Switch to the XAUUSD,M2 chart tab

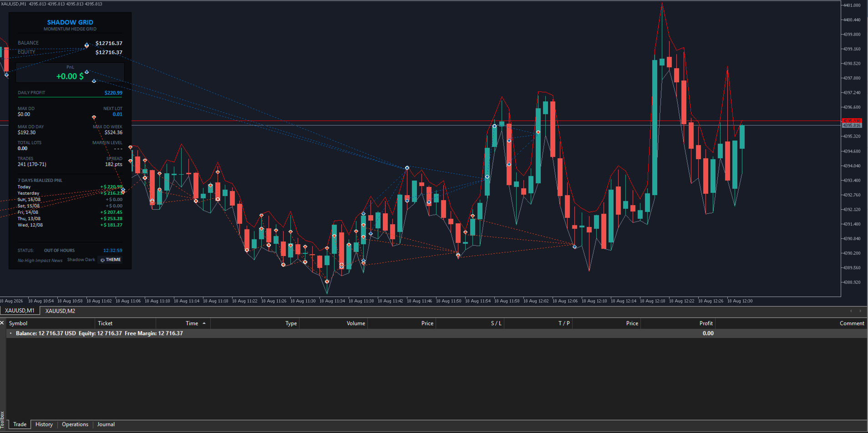click(60, 311)
